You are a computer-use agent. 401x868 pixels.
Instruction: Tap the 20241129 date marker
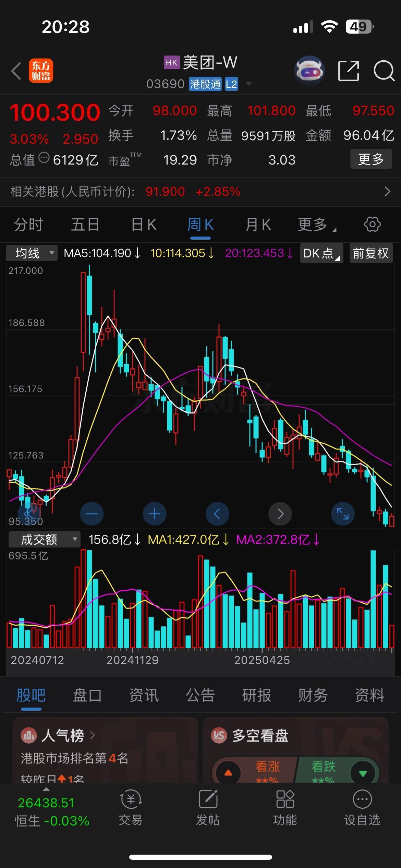pos(133,660)
